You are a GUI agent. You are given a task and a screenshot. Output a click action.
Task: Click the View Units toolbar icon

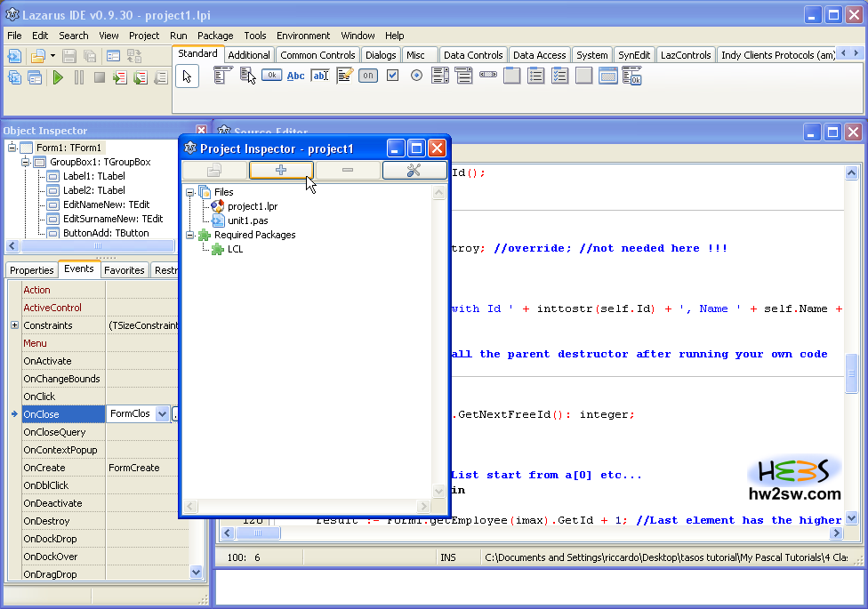[x=14, y=77]
